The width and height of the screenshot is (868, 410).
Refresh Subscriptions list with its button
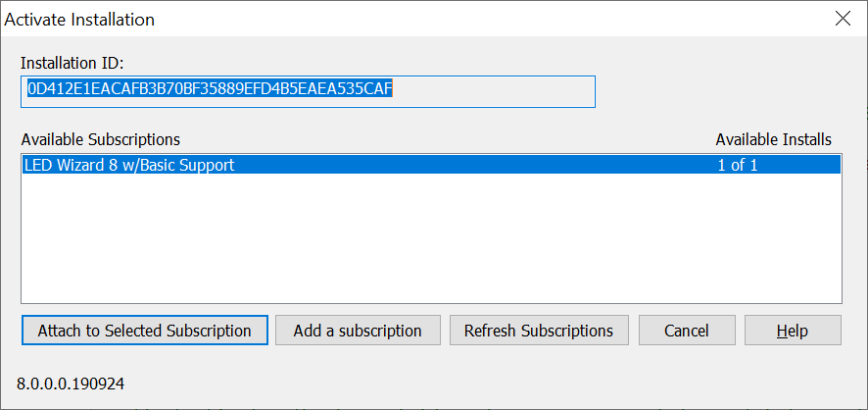pyautogui.click(x=538, y=331)
